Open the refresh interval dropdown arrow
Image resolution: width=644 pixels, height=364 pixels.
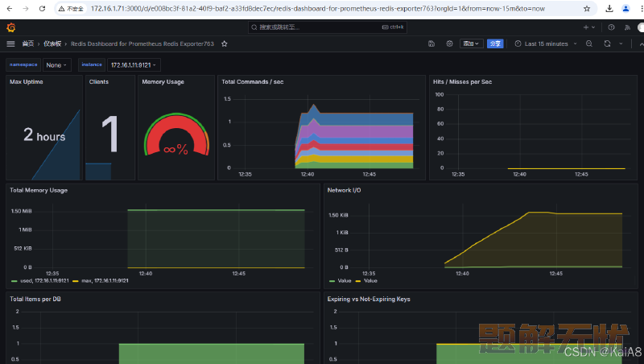[621, 43]
